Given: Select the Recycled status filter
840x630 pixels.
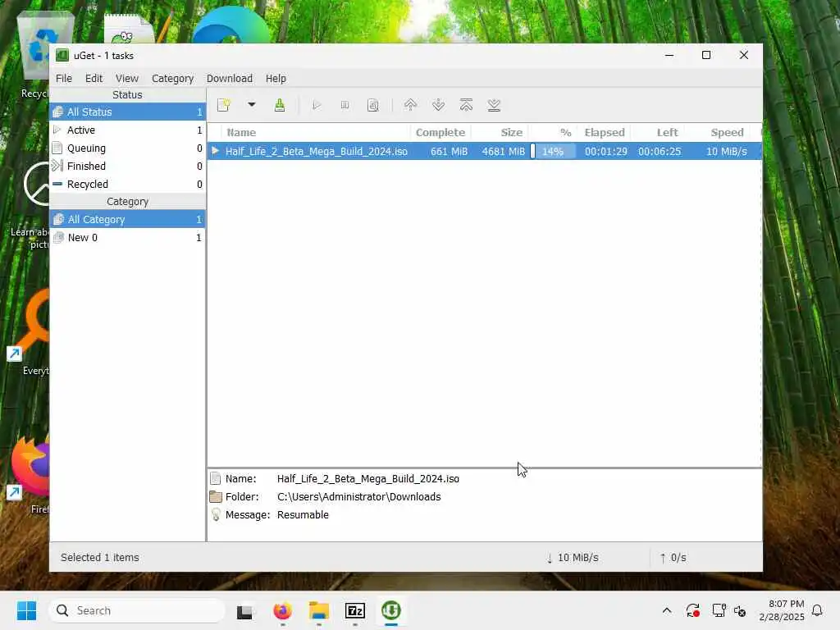Looking at the screenshot, I should [127, 185].
